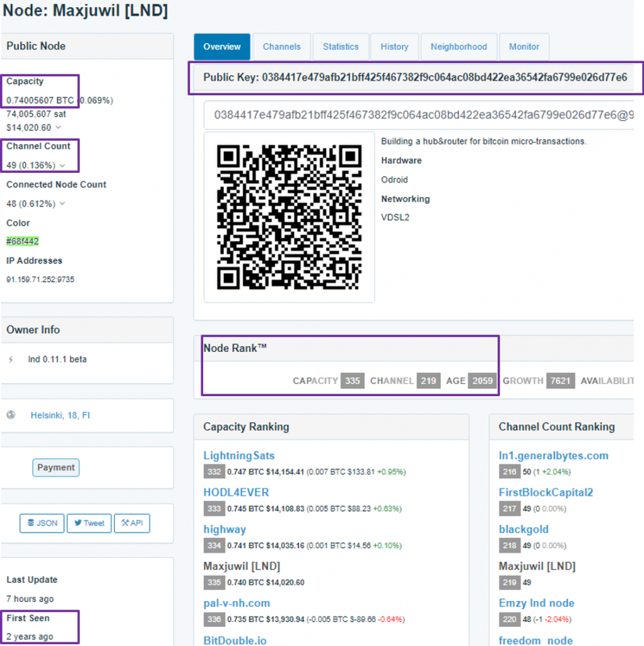
Task: Open the pal-v-nh.com node link
Action: (237, 603)
